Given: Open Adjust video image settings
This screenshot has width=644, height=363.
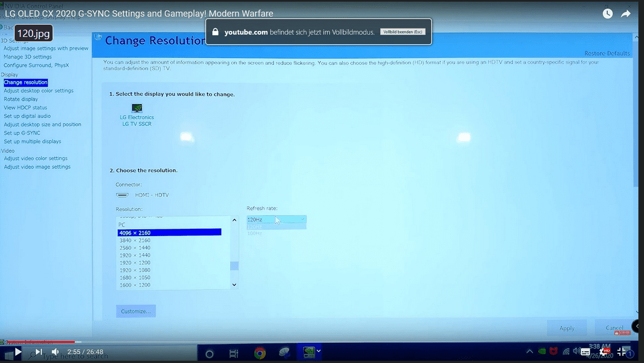Looking at the screenshot, I should 37,167.
